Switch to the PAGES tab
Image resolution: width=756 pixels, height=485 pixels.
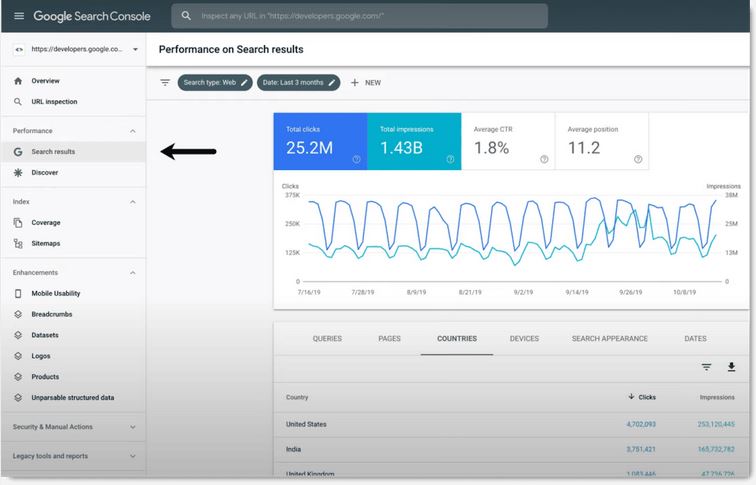[x=390, y=339]
